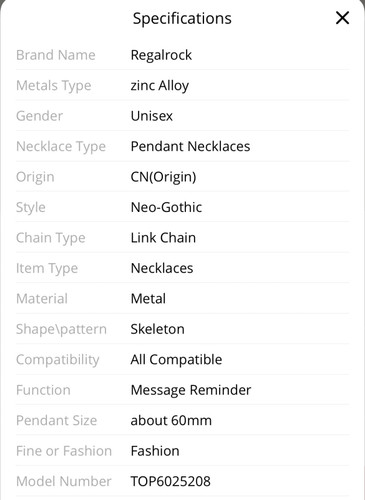Select the Fashion value text
This screenshot has width=365, height=500.
click(155, 451)
